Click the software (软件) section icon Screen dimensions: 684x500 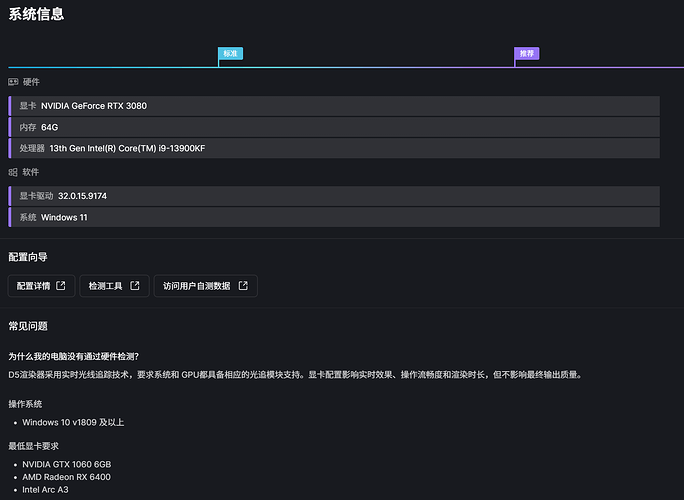[13, 172]
